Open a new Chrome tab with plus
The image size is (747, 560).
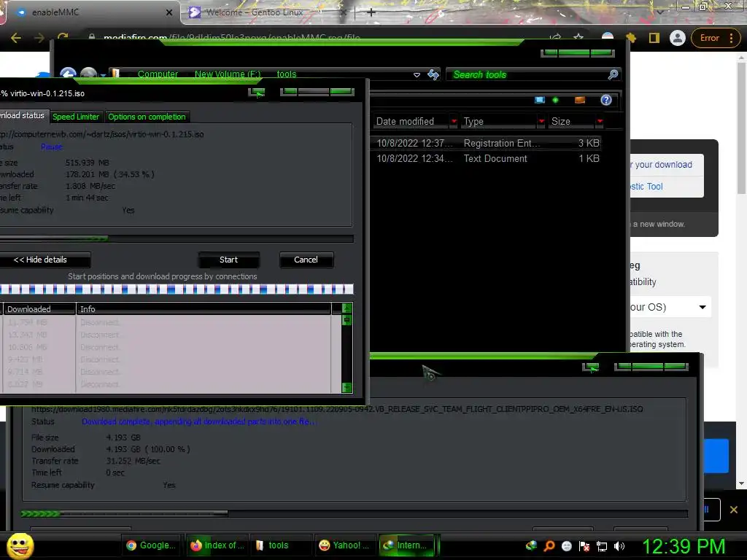(371, 12)
